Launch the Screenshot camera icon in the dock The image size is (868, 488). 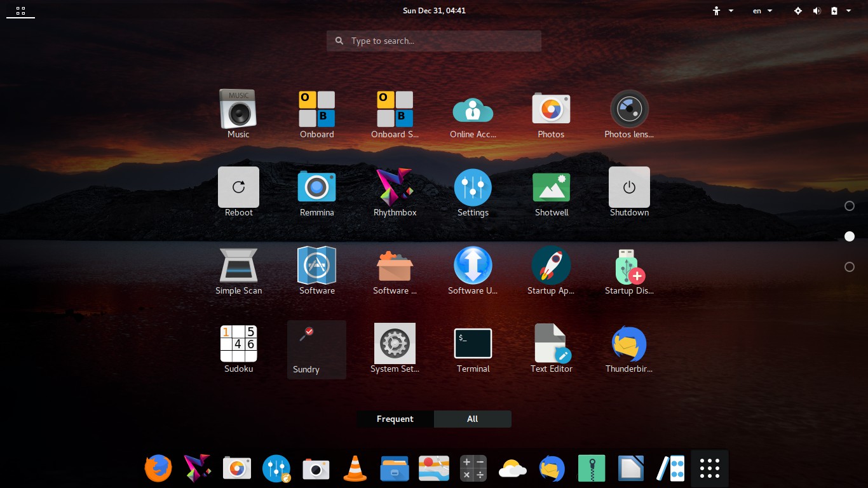click(x=316, y=469)
